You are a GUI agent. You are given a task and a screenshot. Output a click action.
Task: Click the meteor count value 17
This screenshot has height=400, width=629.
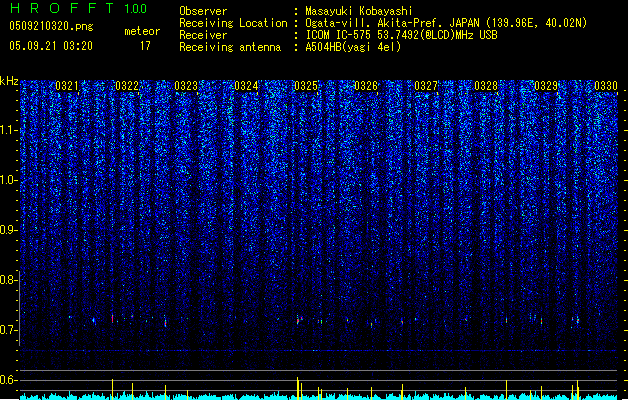[x=145, y=46]
